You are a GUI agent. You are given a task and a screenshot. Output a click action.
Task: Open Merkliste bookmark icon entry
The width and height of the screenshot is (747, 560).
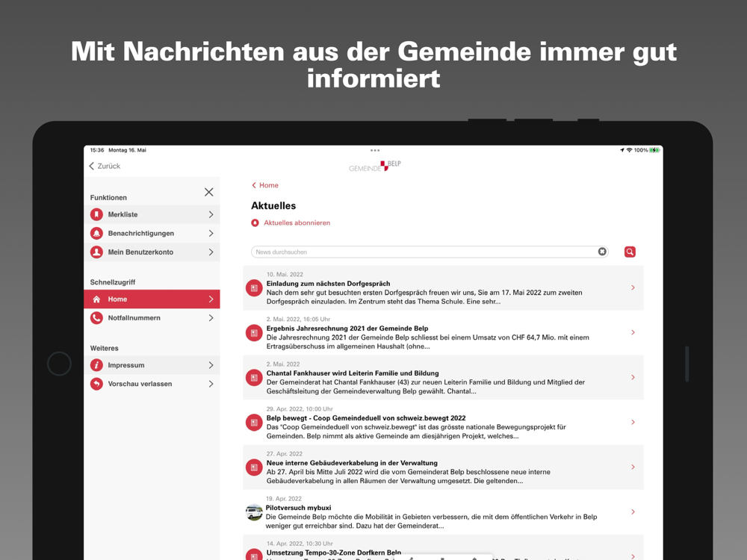tap(96, 215)
